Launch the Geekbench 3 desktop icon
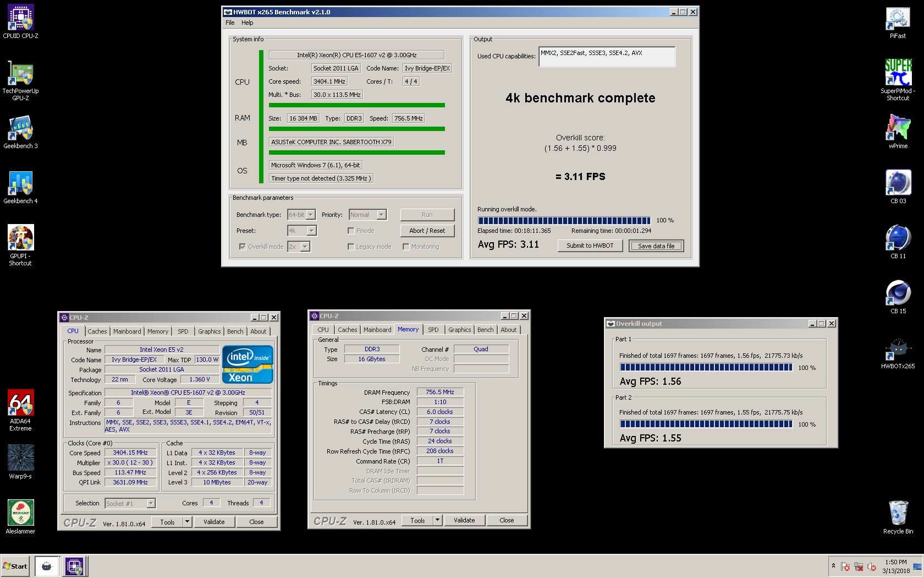Image resolution: width=924 pixels, height=578 pixels. 20,132
